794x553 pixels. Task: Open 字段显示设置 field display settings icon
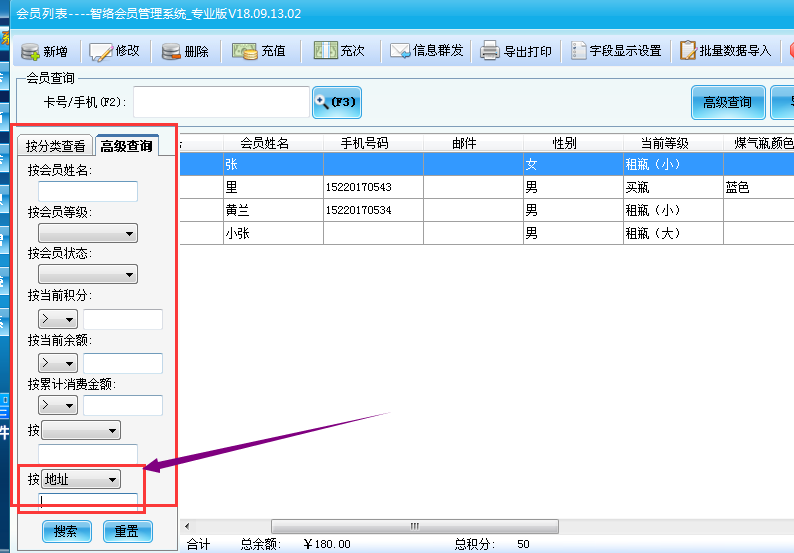[x=579, y=51]
